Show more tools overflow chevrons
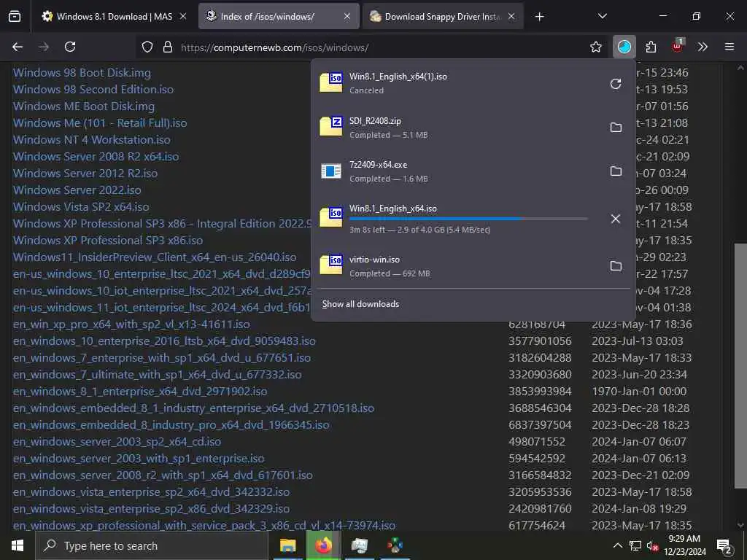This screenshot has width=747, height=560. click(x=703, y=47)
